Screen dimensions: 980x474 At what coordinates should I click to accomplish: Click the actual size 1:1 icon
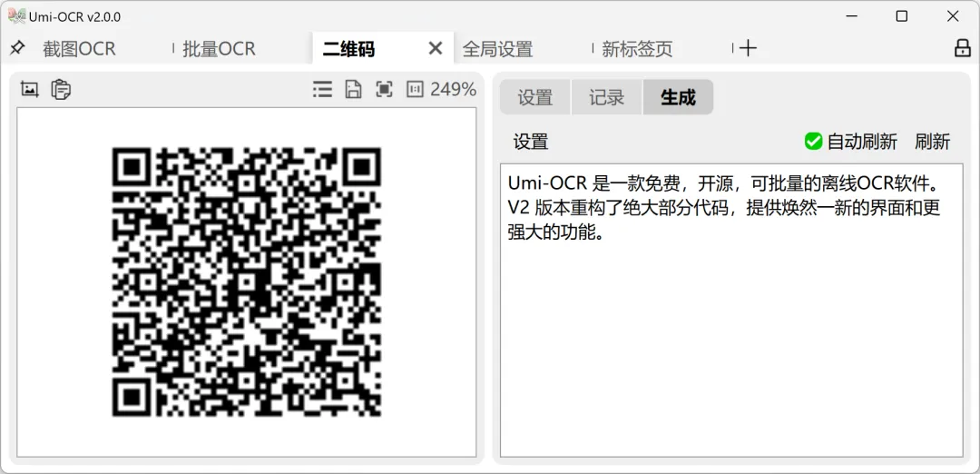[x=415, y=89]
